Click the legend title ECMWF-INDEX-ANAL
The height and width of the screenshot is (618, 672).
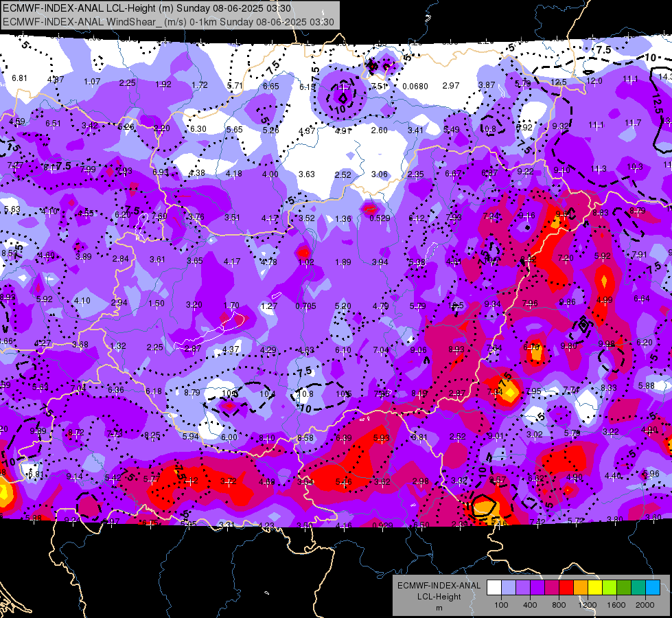click(439, 586)
